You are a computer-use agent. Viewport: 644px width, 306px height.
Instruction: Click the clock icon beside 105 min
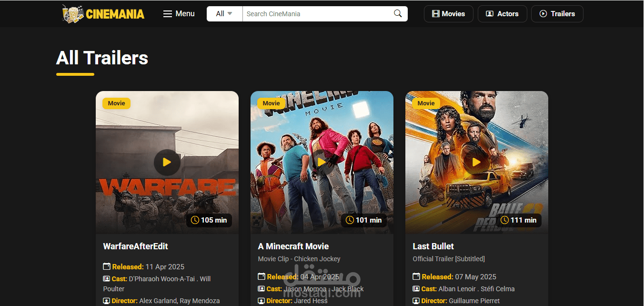(x=195, y=220)
